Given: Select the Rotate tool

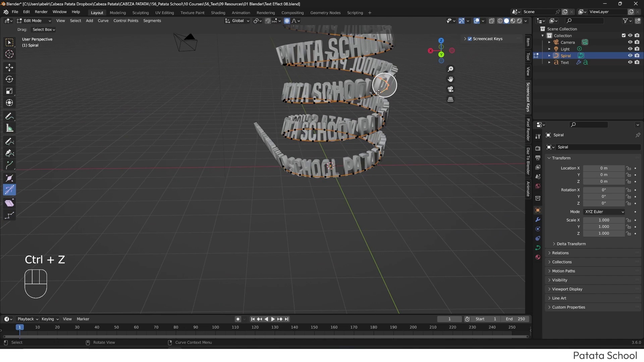Looking at the screenshot, I should 9,79.
